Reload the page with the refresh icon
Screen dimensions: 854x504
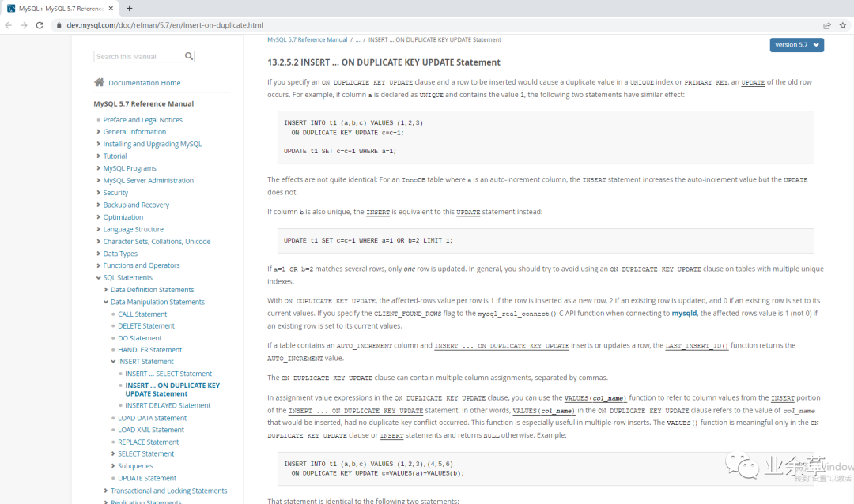(x=40, y=25)
